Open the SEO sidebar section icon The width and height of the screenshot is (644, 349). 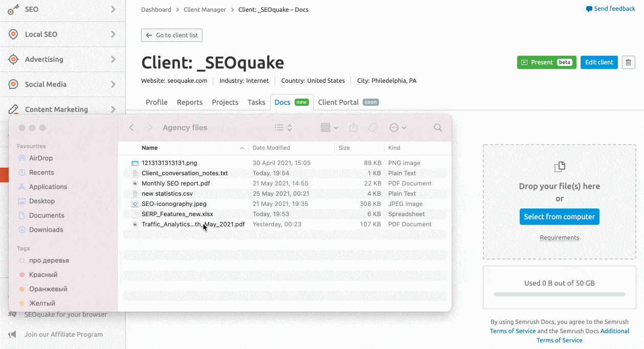pyautogui.click(x=13, y=9)
